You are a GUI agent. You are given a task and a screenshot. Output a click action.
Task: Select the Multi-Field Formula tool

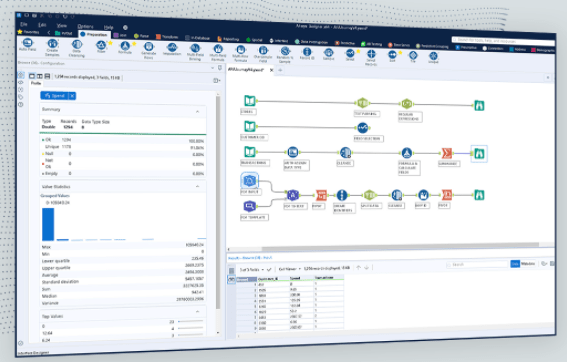(218, 52)
